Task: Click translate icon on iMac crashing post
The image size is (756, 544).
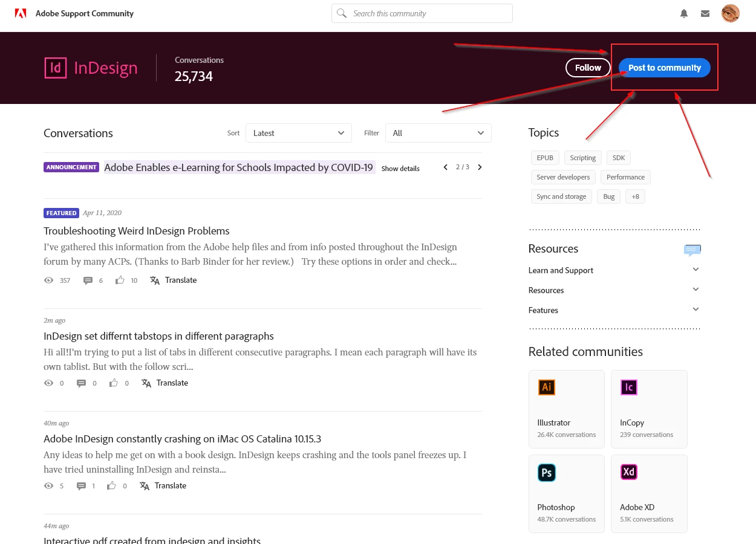Action: pos(145,486)
